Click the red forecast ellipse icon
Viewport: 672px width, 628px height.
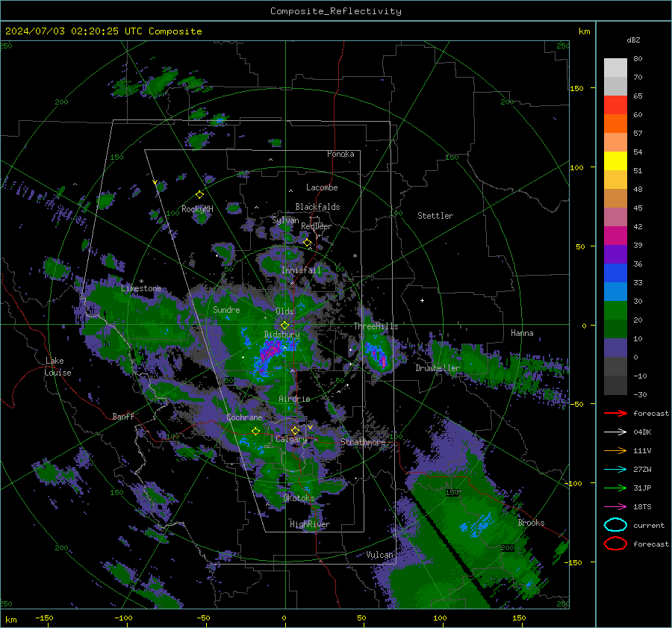(x=615, y=544)
